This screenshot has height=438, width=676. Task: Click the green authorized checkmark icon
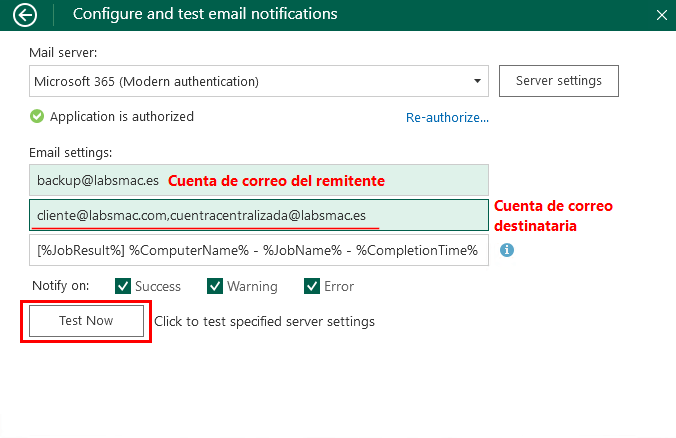point(37,117)
